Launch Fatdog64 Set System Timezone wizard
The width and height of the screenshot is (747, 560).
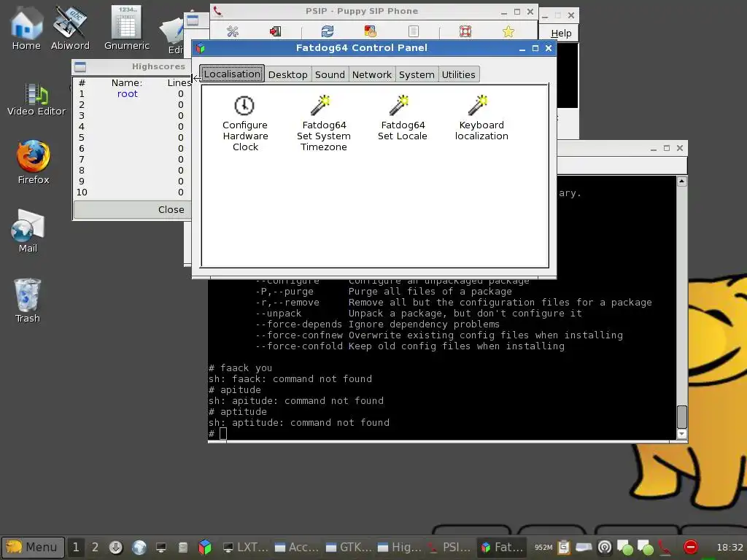point(323,123)
